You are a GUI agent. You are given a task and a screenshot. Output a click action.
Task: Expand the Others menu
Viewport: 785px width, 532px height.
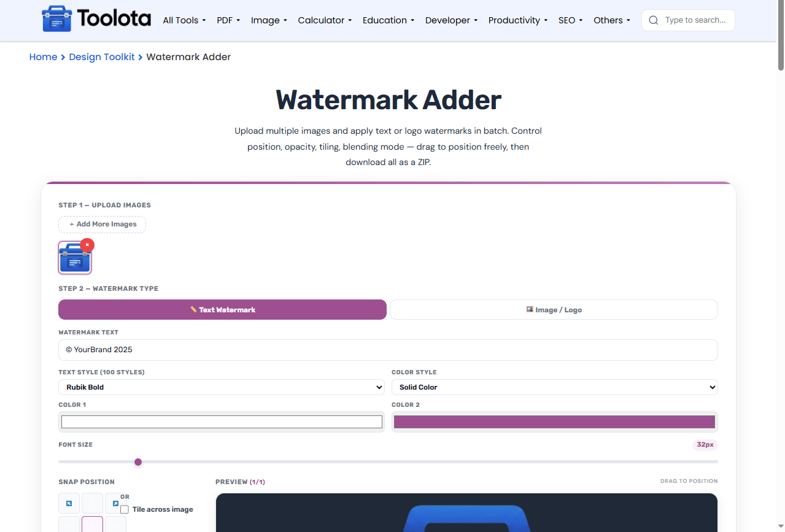(612, 20)
